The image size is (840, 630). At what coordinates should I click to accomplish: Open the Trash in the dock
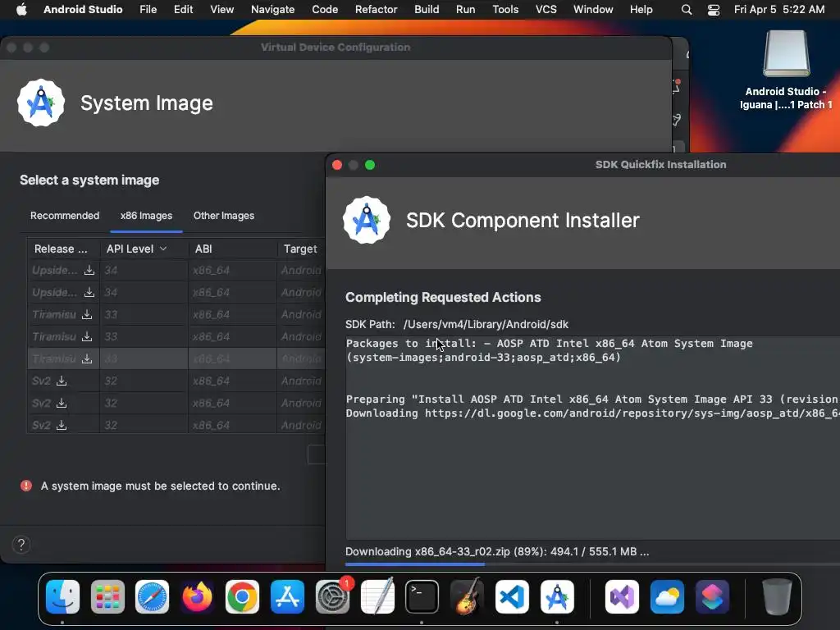[x=777, y=597]
